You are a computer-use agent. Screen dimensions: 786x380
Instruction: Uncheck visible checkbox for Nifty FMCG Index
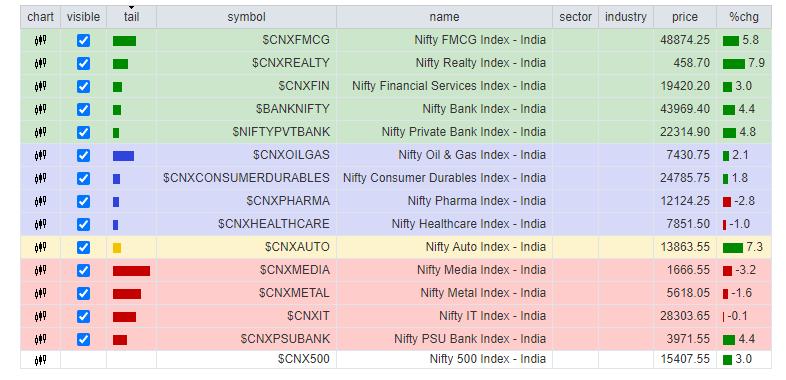click(x=83, y=40)
